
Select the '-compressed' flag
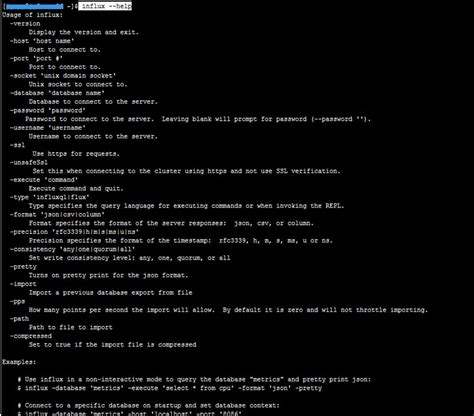pyautogui.click(x=31, y=336)
